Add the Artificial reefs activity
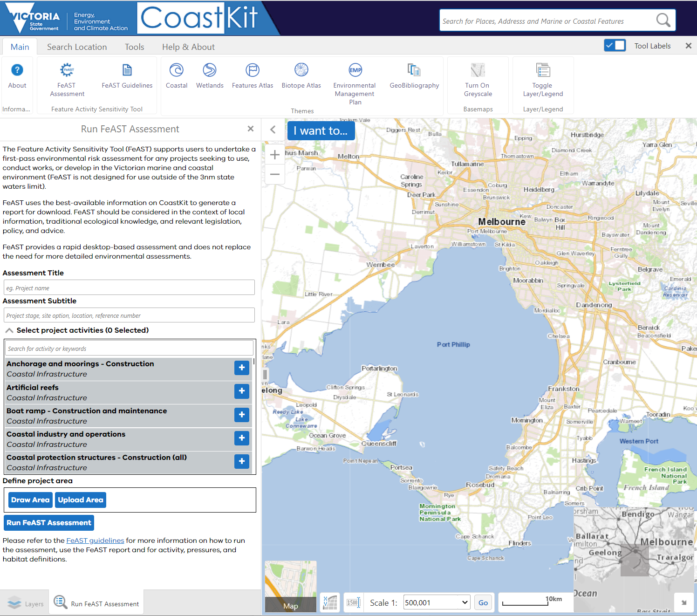The image size is (697, 616). (x=242, y=391)
